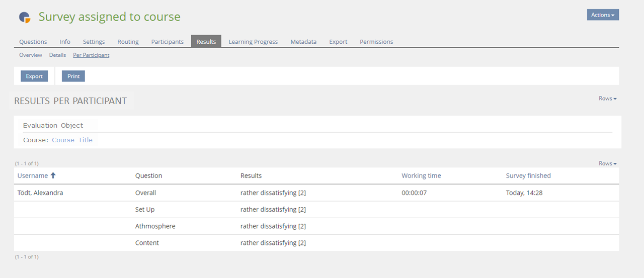Expand the Rows dropdown above the table

click(607, 163)
